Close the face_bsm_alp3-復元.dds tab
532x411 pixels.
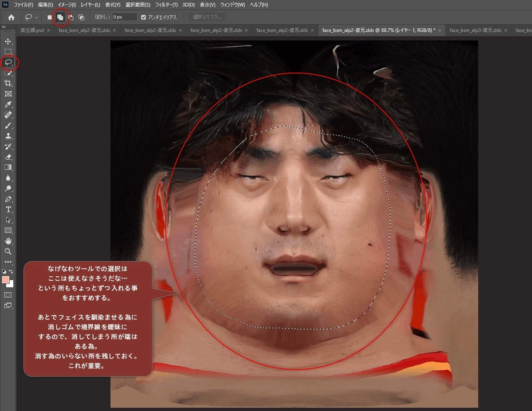[x=506, y=31]
